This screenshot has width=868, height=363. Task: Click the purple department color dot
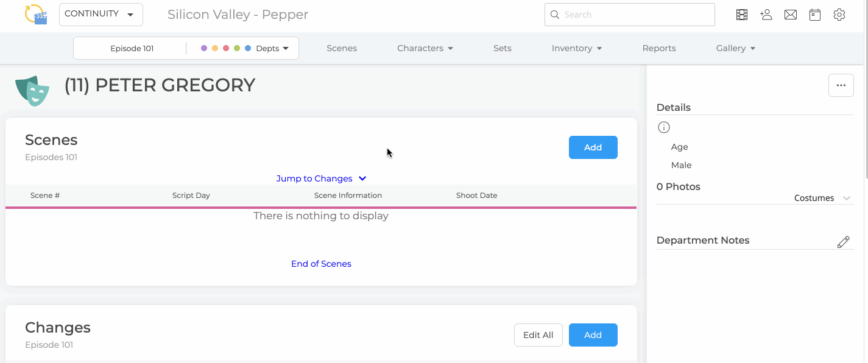(204, 48)
